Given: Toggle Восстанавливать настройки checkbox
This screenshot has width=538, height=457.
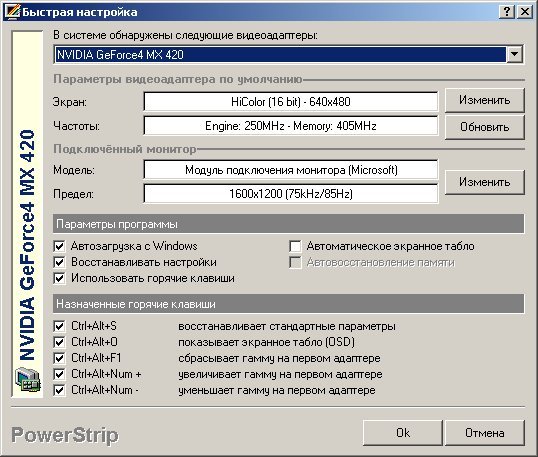Looking at the screenshot, I should point(59,262).
